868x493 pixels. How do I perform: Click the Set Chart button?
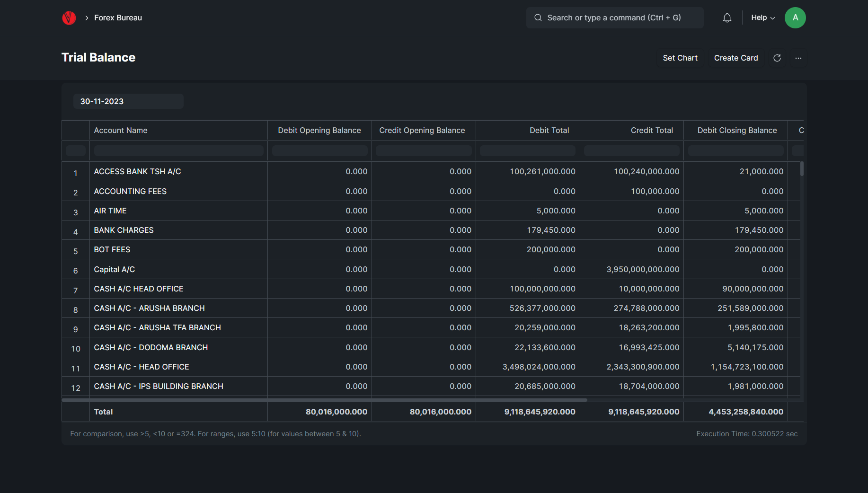coord(680,58)
